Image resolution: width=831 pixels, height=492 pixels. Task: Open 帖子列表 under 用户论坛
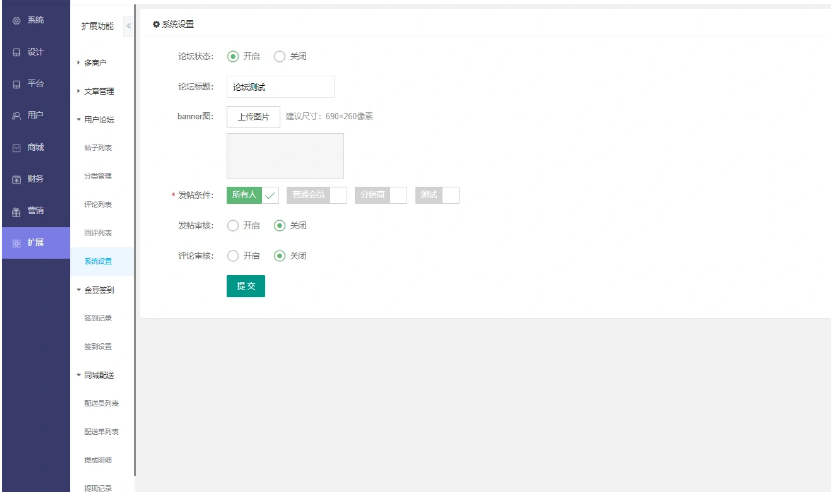point(98,148)
